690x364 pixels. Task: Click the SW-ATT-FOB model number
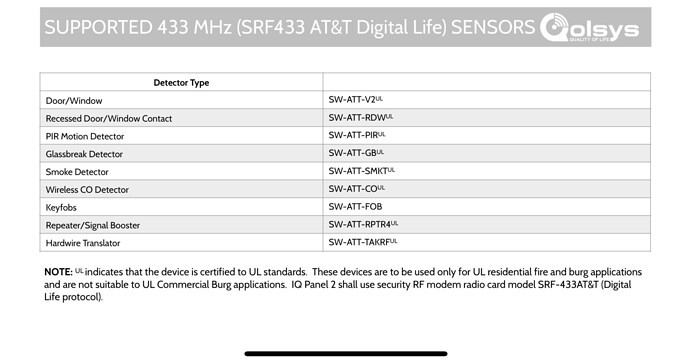pos(355,206)
